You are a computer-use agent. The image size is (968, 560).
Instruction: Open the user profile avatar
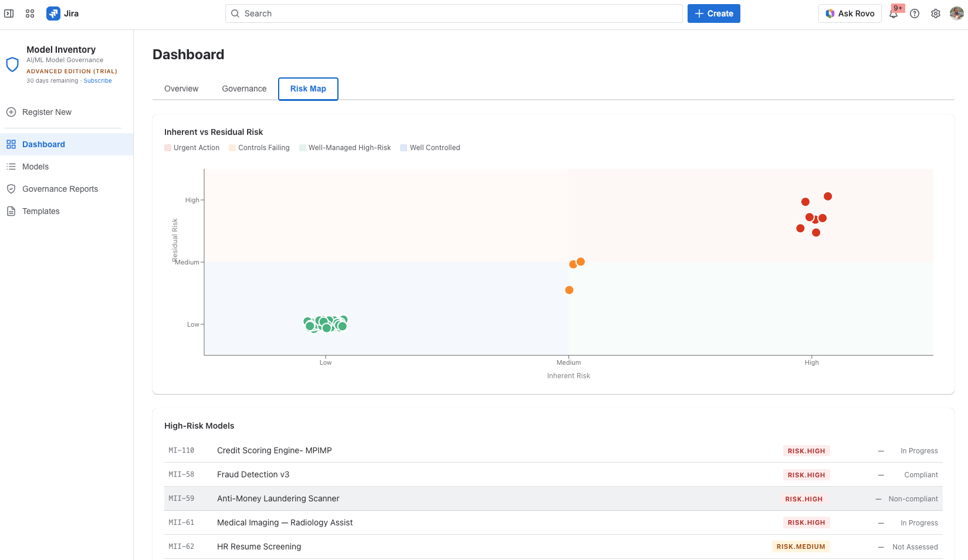coord(956,13)
